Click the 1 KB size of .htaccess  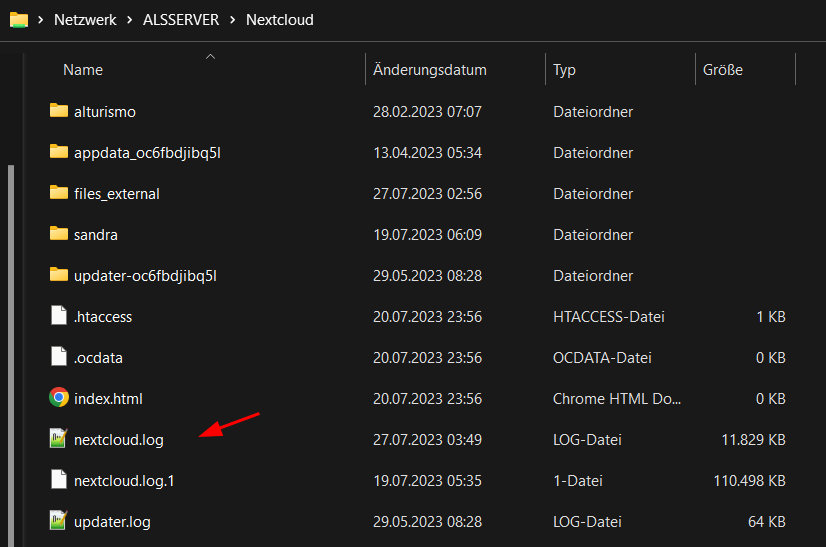(771, 317)
